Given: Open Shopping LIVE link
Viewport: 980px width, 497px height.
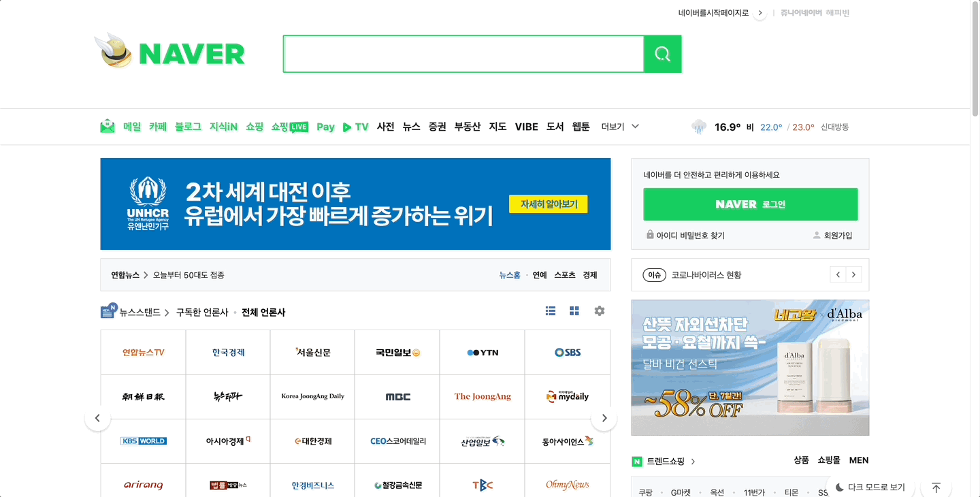Looking at the screenshot, I should click(x=289, y=127).
